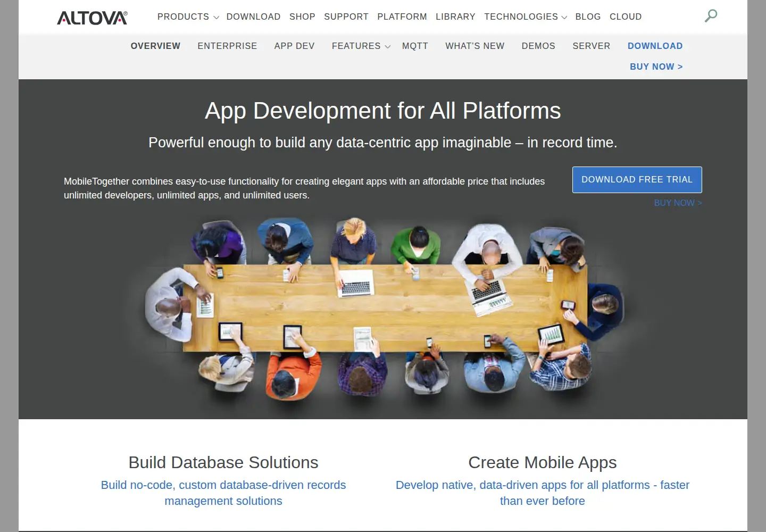
Task: Open the Support menu item
Action: [x=346, y=17]
